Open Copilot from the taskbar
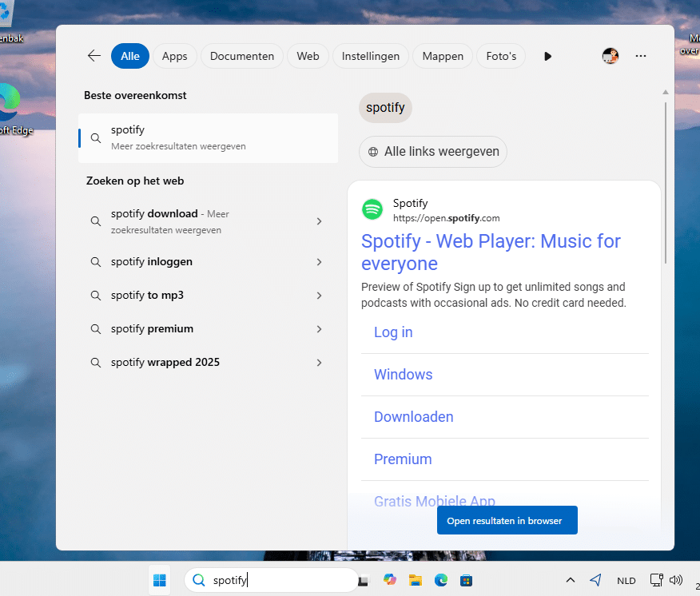700x596 pixels. pyautogui.click(x=390, y=580)
